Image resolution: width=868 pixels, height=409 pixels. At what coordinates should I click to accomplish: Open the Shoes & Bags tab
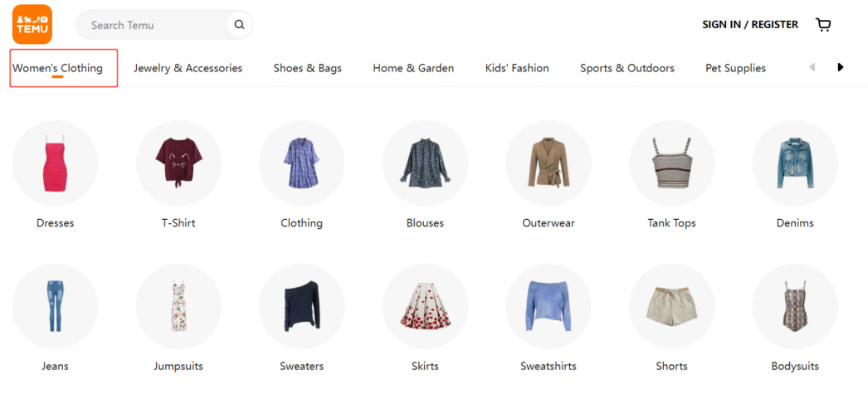[x=308, y=68]
